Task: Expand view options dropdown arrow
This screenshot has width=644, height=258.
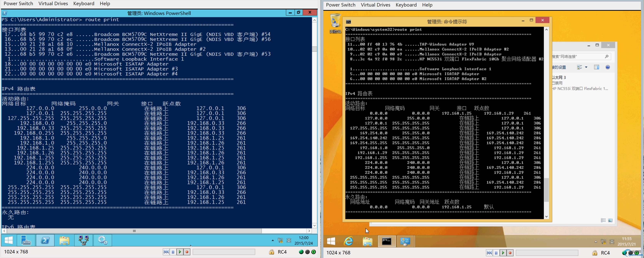Action: pos(586,67)
